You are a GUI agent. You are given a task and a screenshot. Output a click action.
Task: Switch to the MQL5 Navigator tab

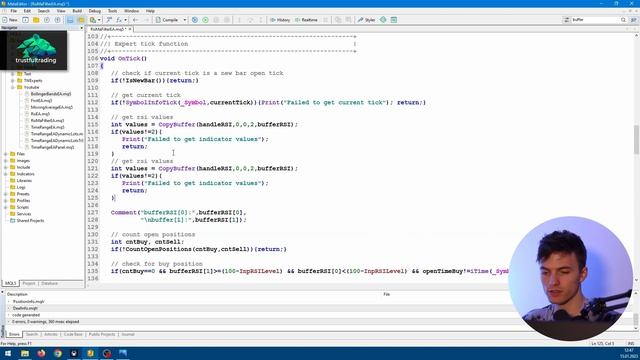11,283
